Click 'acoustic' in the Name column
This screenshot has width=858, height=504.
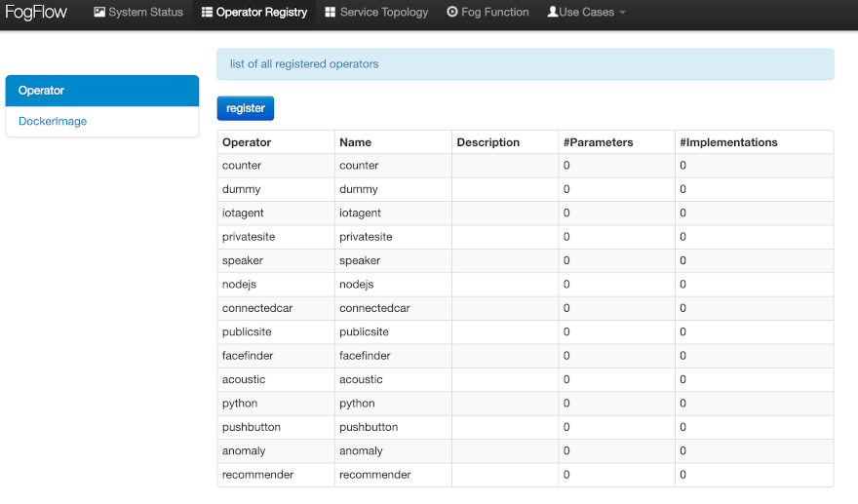pos(361,380)
